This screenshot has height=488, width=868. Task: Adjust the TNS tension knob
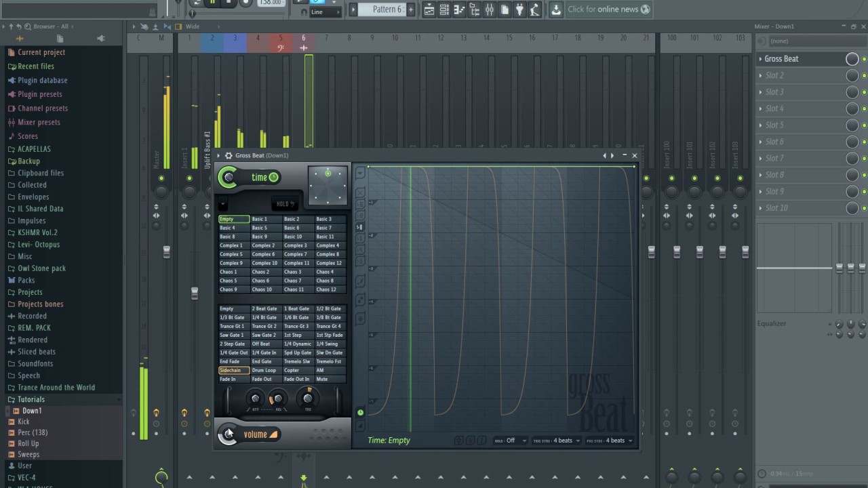point(308,399)
